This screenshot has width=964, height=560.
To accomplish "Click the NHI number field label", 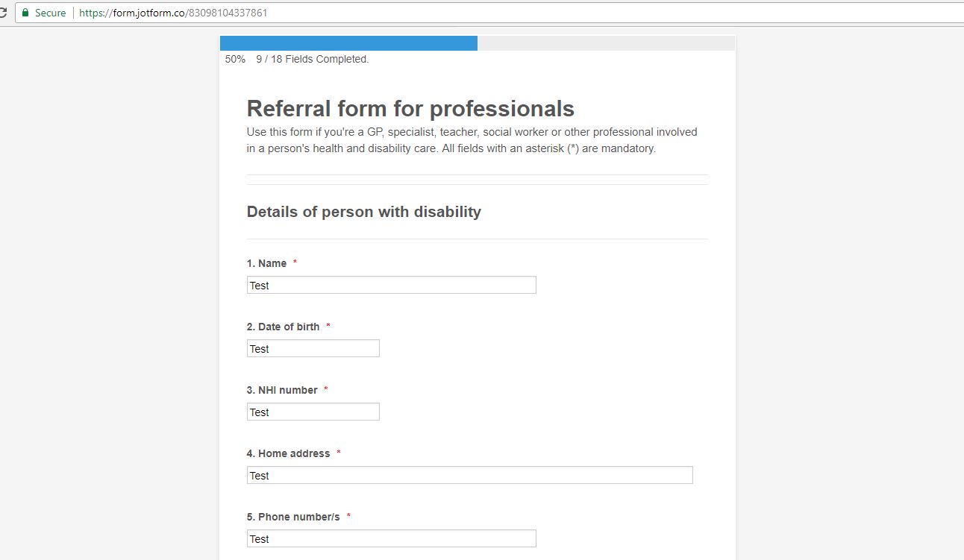I will click(x=286, y=390).
